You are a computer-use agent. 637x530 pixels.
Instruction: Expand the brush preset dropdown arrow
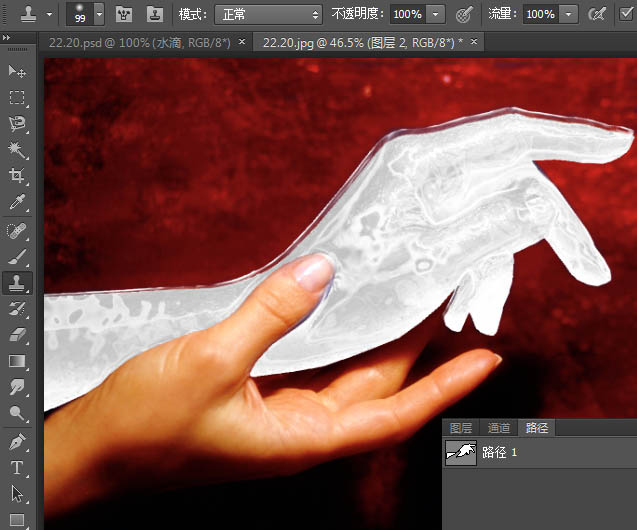click(99, 14)
